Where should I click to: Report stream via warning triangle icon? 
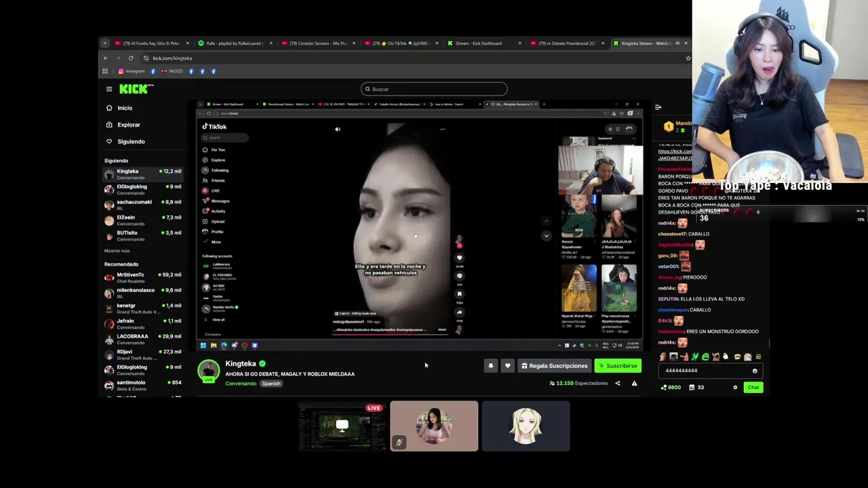point(634,384)
